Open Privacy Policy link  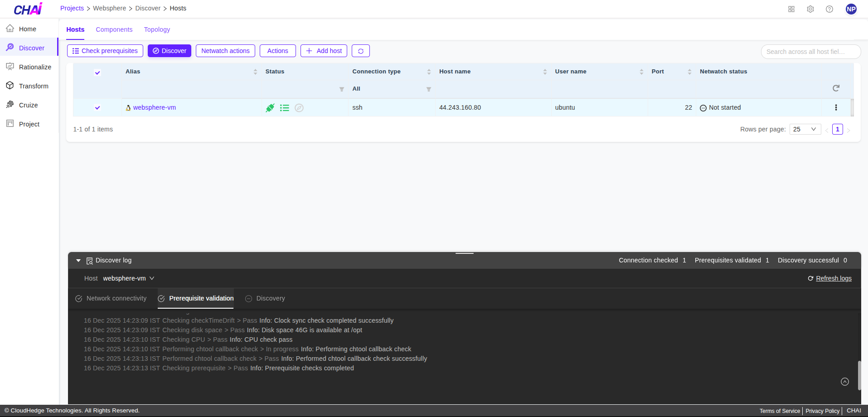pyautogui.click(x=822, y=411)
